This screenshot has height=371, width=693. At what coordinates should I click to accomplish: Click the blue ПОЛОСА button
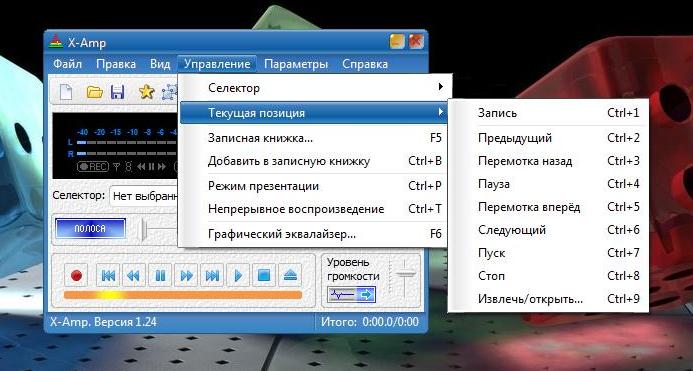point(90,229)
